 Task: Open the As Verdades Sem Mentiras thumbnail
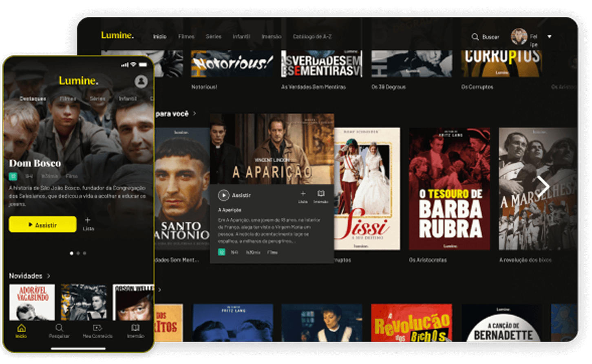(x=322, y=64)
